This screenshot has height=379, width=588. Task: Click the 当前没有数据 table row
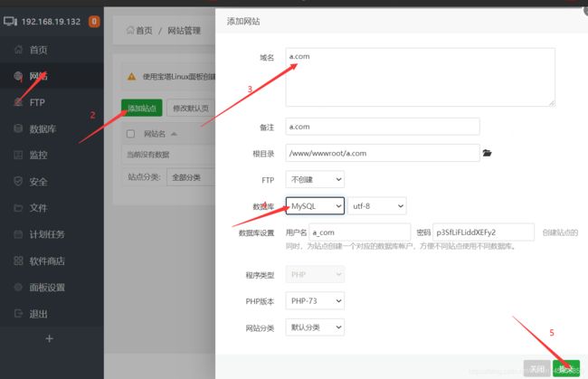(x=168, y=155)
